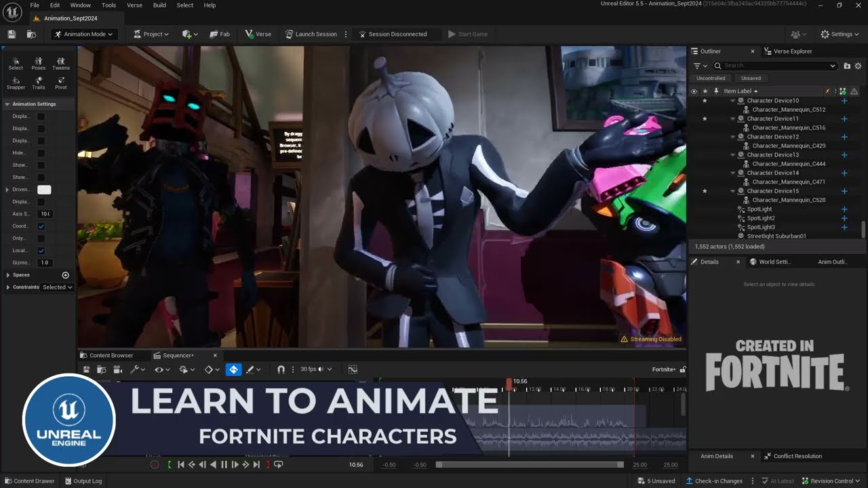Open the Project dropdown in toolbar
The width and height of the screenshot is (868, 488).
point(151,34)
